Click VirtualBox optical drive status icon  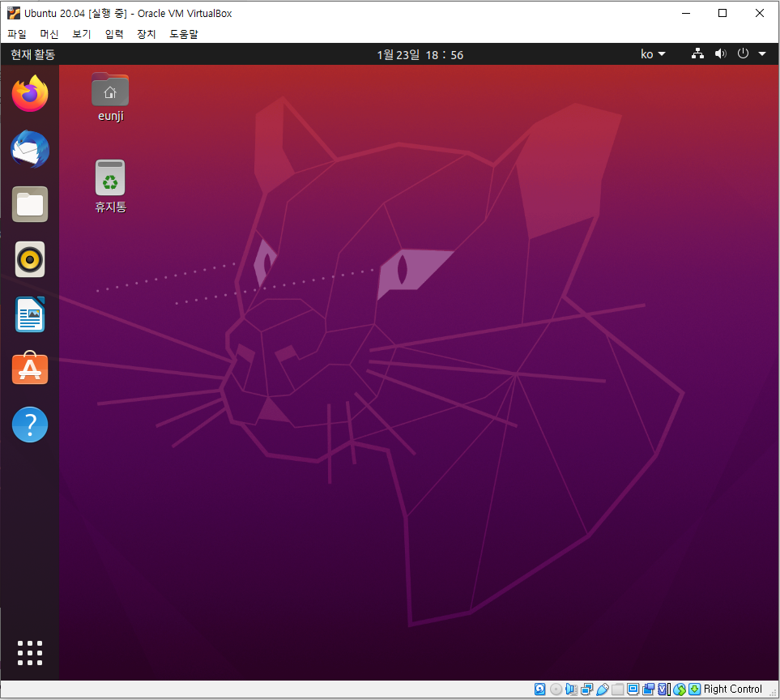click(556, 689)
